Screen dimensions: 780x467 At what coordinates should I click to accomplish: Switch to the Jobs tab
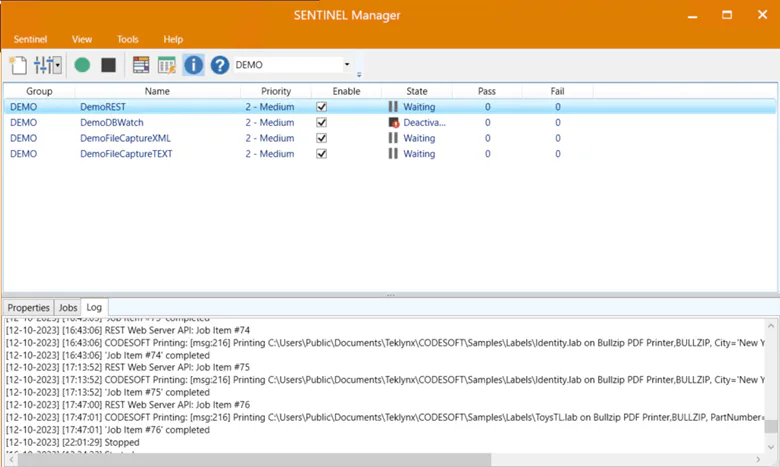pos(68,308)
